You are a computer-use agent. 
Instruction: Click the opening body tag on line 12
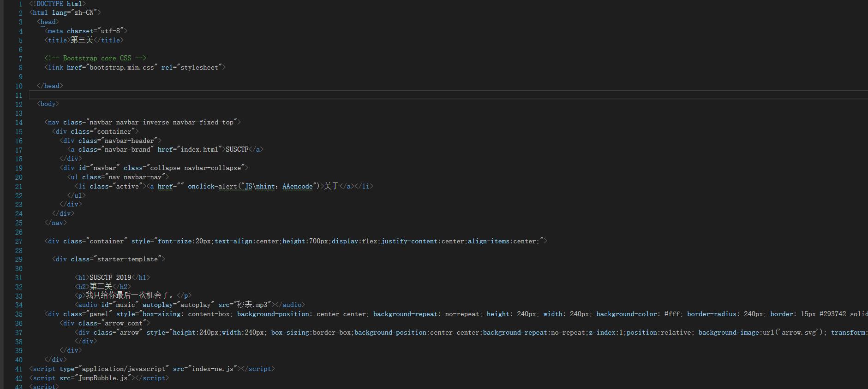coord(48,104)
